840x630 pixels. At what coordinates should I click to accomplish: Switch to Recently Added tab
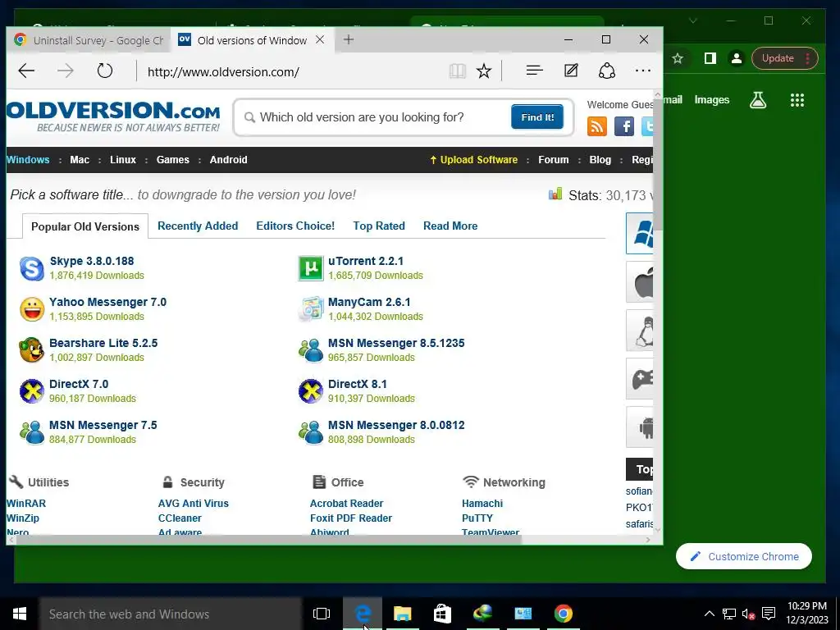[x=198, y=226]
